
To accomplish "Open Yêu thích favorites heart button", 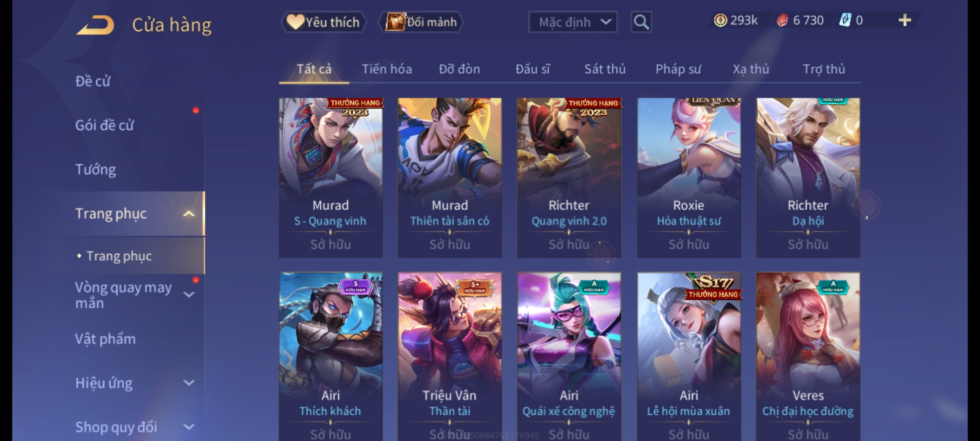I will 323,22.
